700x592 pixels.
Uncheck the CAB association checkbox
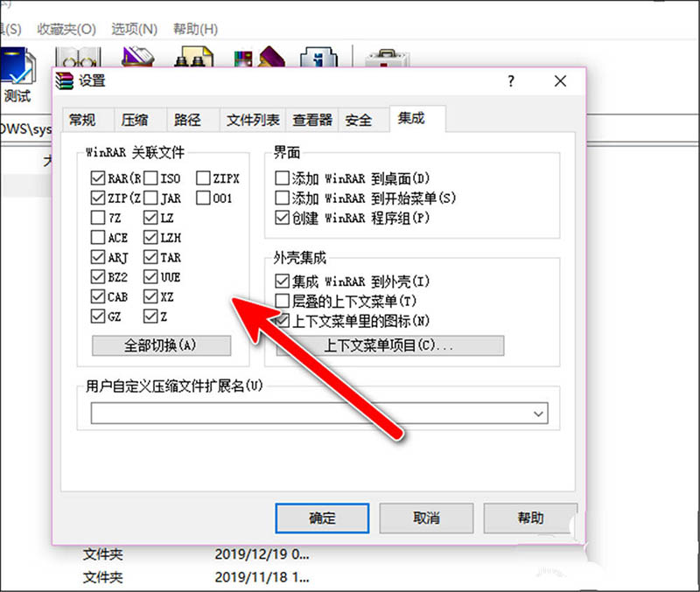coord(98,296)
